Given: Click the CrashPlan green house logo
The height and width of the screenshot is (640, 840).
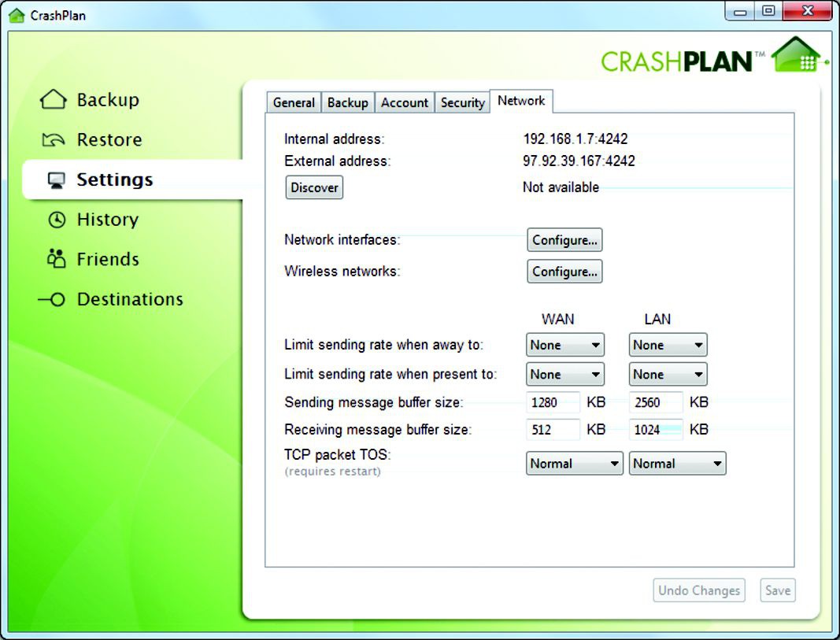Looking at the screenshot, I should point(797,55).
